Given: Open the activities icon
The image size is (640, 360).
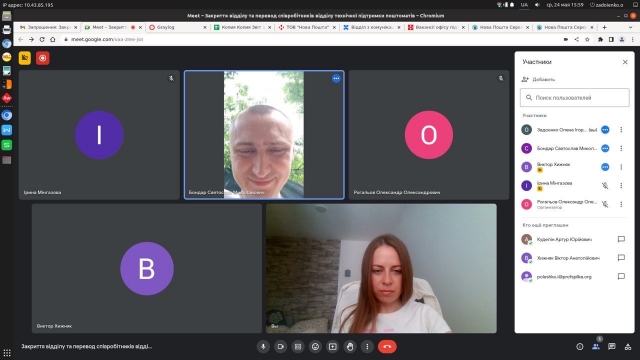Looking at the screenshot, I should [628, 347].
